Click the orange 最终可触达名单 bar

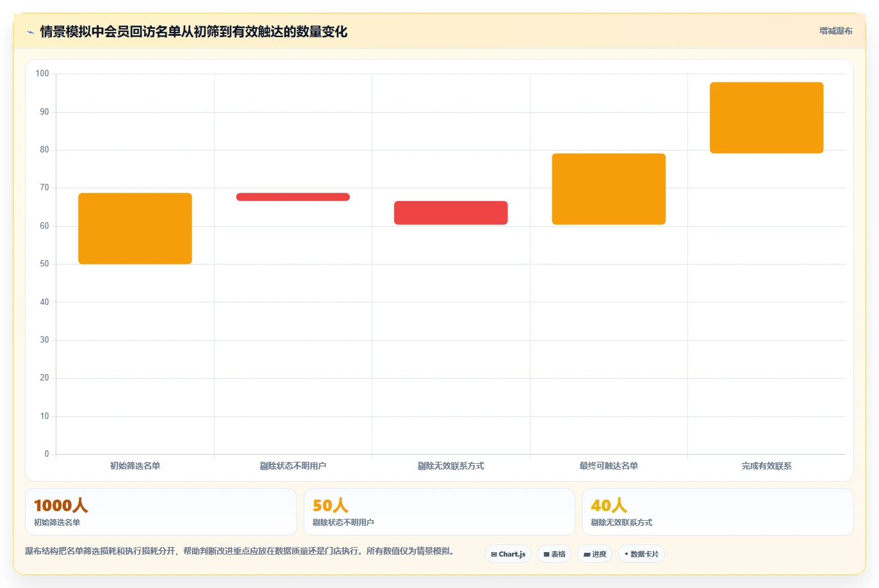(609, 189)
